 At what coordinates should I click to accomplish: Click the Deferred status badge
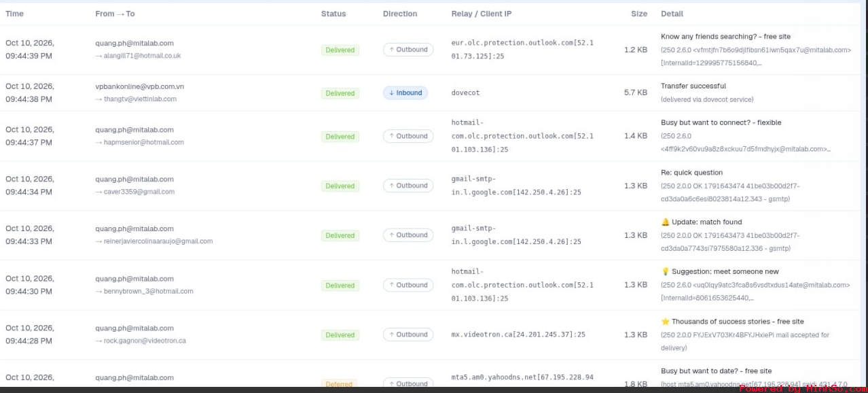(339, 384)
